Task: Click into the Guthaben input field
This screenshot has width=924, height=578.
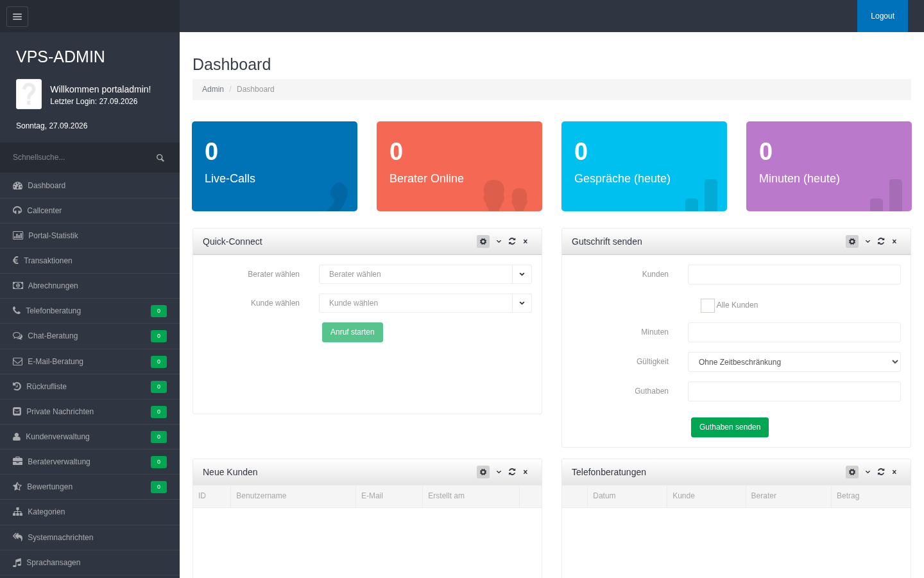Action: click(x=794, y=391)
